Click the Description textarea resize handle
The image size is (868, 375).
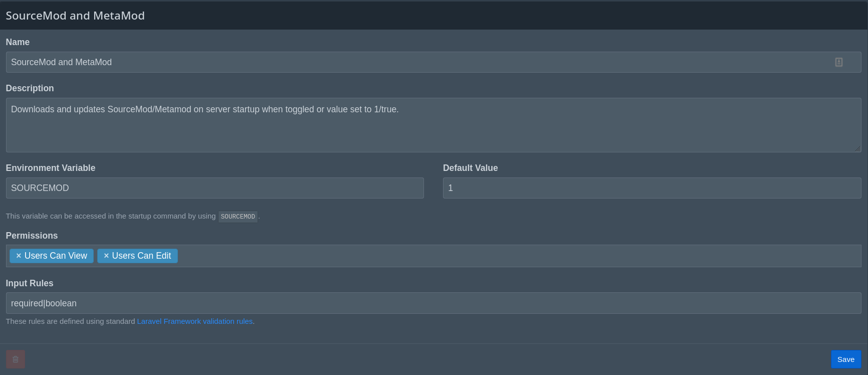857,148
